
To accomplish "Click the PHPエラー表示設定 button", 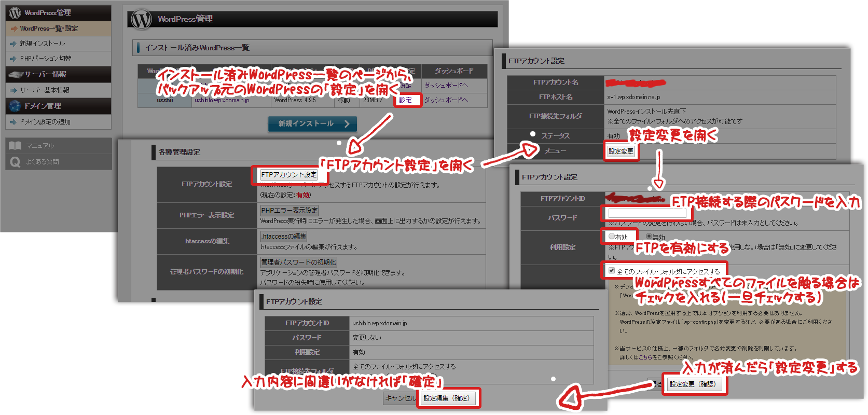I will point(290,211).
